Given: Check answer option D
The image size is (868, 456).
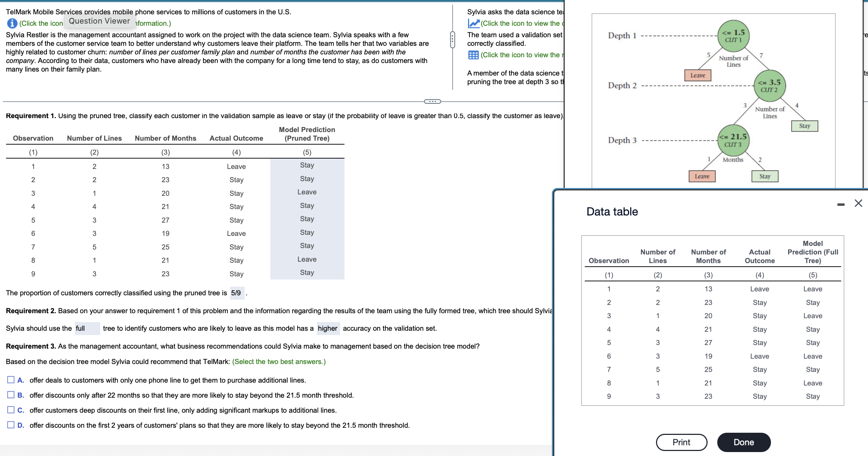Looking at the screenshot, I should [11, 425].
